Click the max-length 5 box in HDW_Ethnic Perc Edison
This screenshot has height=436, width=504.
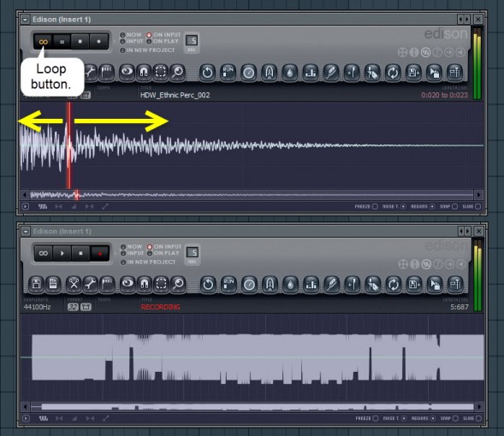click(192, 40)
